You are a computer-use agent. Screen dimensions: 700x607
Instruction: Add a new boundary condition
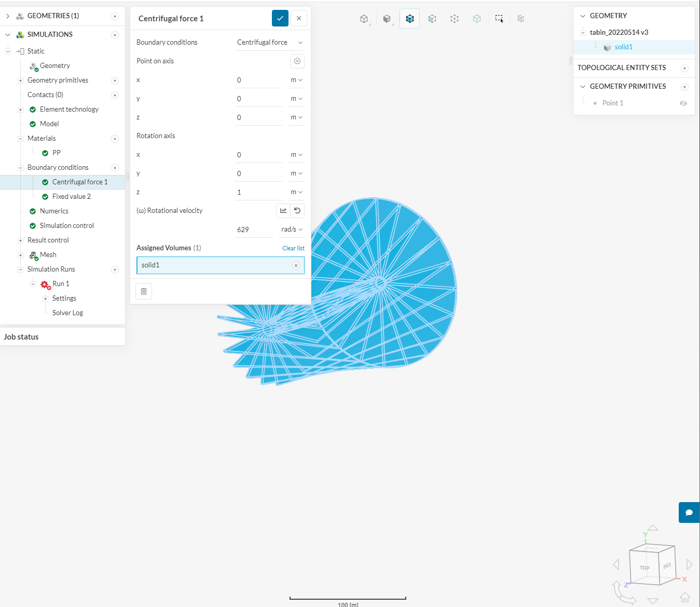tap(115, 168)
